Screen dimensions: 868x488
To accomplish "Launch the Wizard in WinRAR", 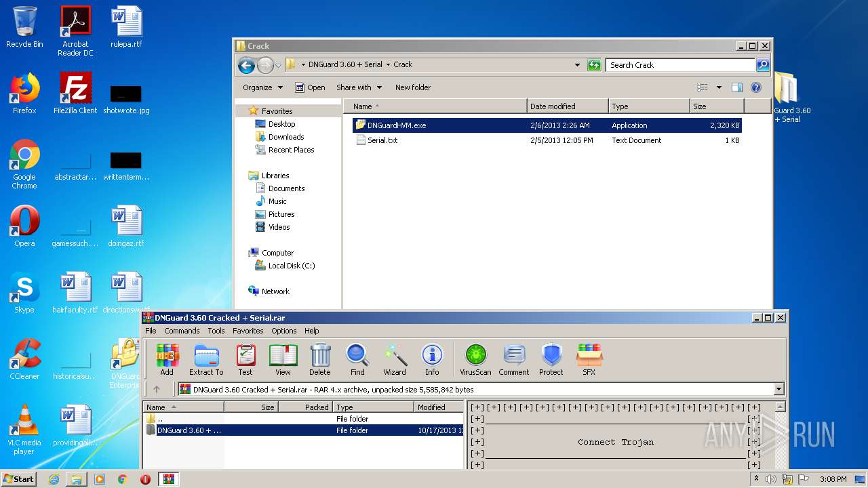I will 395,359.
